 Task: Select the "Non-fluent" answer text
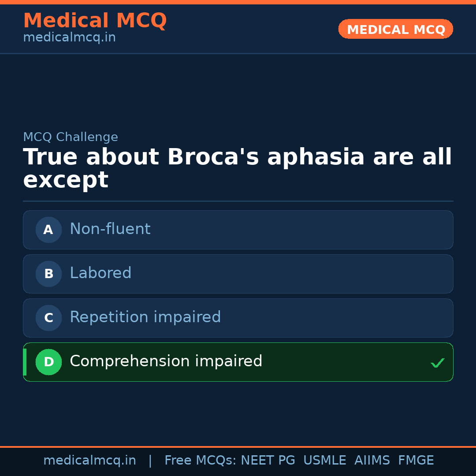(110, 229)
